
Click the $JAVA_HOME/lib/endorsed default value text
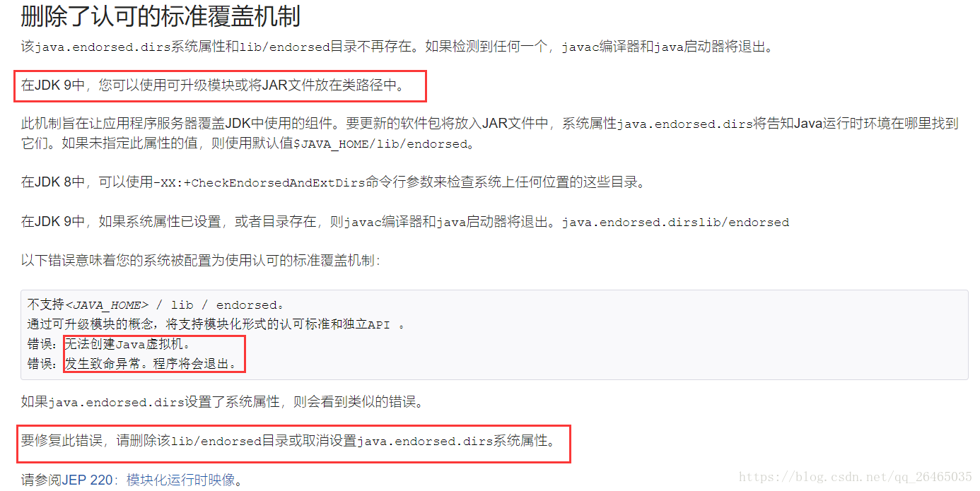click(380, 143)
